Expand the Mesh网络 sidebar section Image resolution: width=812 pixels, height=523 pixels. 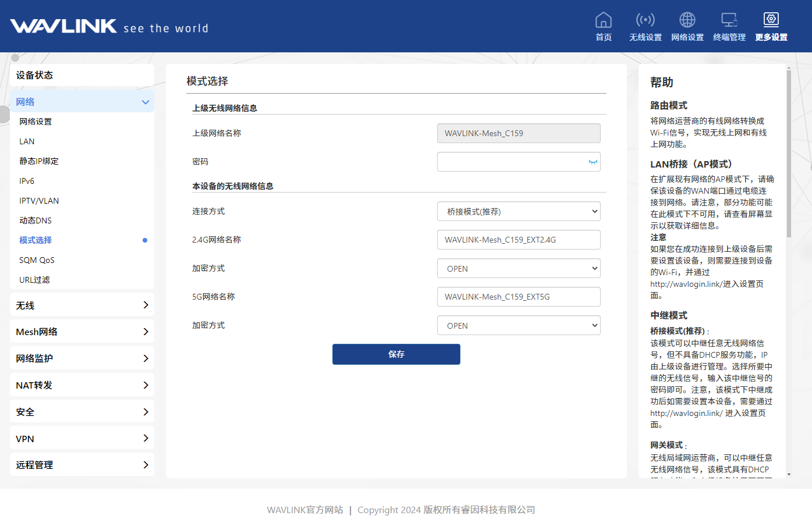82,332
